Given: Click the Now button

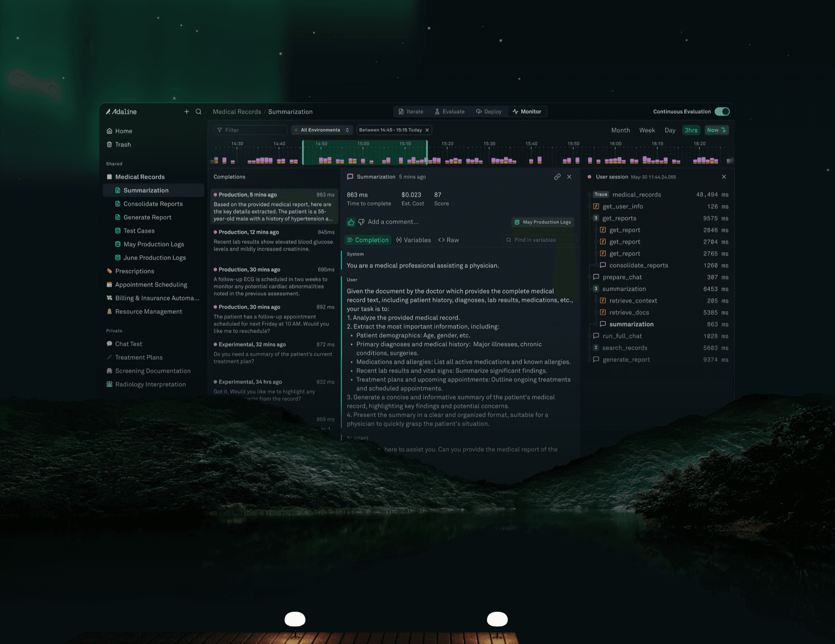Looking at the screenshot, I should pyautogui.click(x=716, y=130).
